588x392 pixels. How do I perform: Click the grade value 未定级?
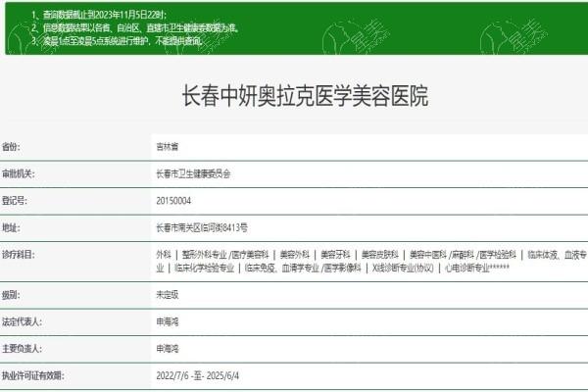[x=168, y=295]
